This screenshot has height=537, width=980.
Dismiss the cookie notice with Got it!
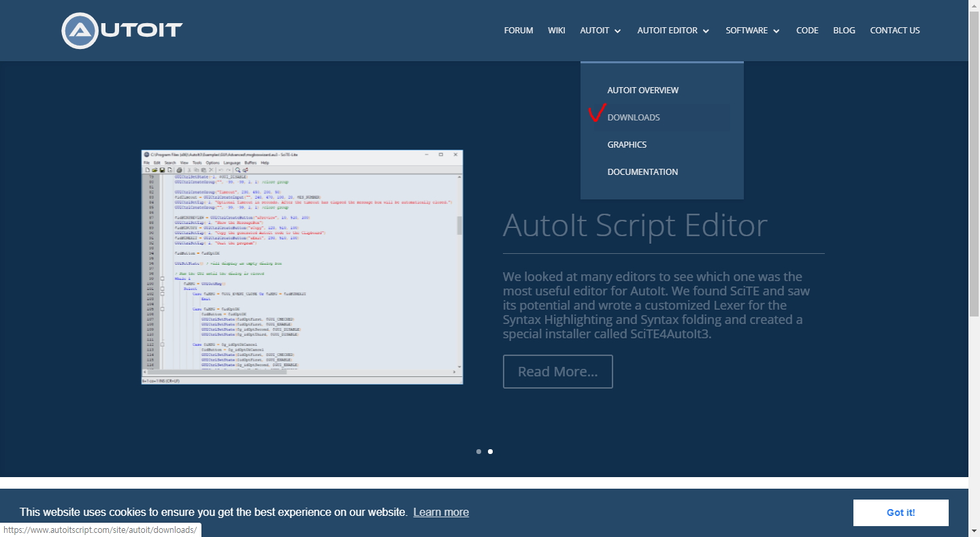tap(901, 512)
